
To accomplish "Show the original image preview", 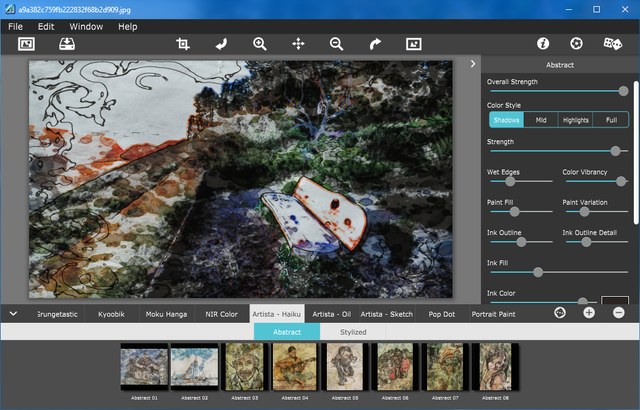I will (x=413, y=44).
